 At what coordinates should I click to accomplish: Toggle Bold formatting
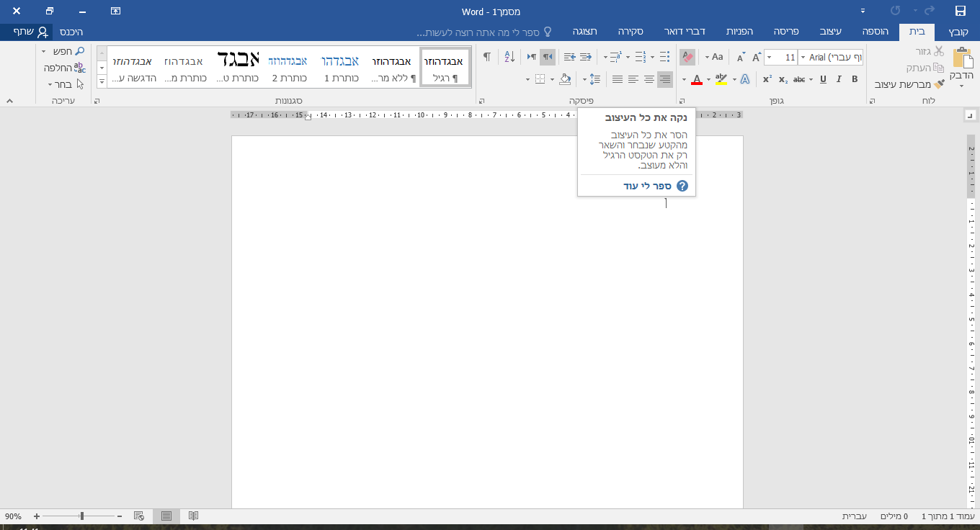tap(855, 79)
